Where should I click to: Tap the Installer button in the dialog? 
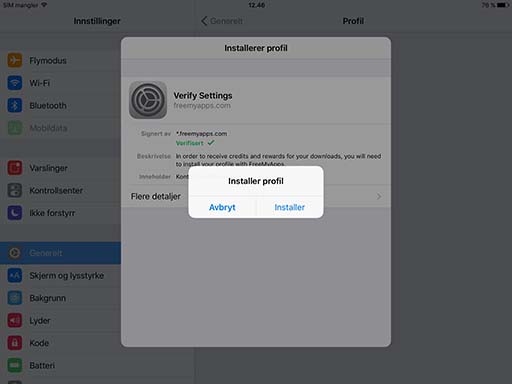click(x=289, y=207)
